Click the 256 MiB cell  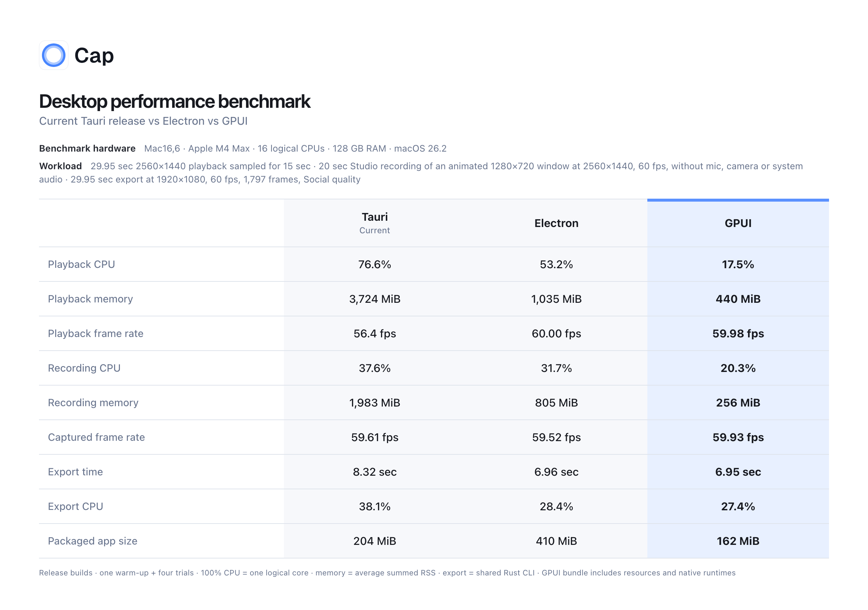pos(738,403)
